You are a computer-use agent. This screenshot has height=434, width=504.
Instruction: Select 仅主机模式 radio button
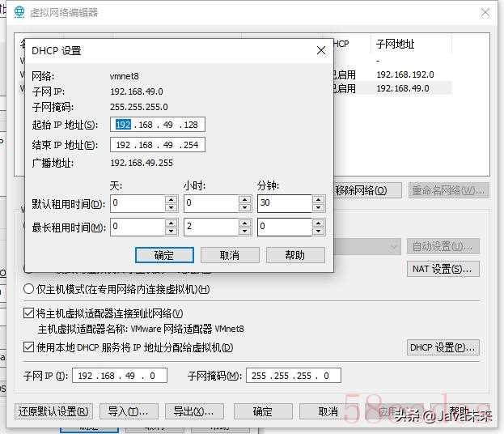pos(29,289)
